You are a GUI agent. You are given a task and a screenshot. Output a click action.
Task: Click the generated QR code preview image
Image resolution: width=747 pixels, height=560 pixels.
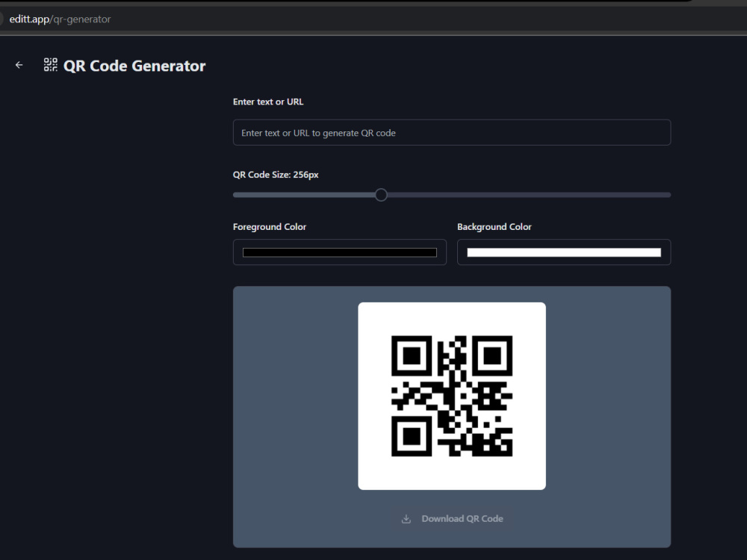pyautogui.click(x=452, y=396)
